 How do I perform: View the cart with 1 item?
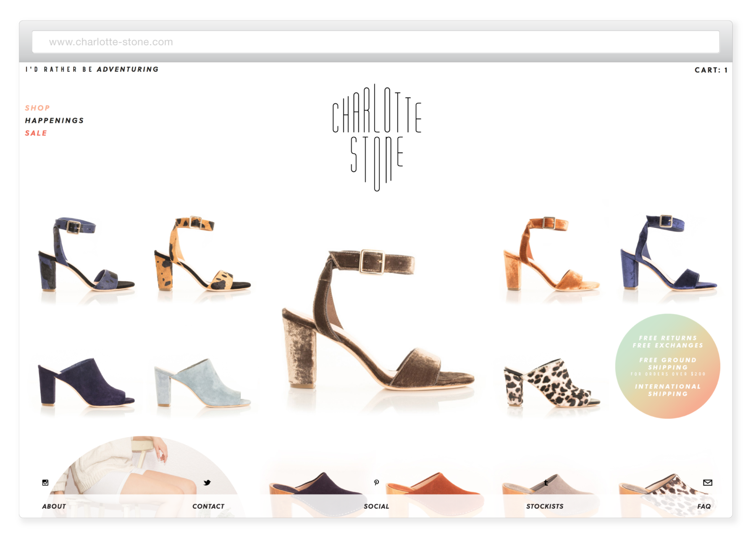pos(711,70)
